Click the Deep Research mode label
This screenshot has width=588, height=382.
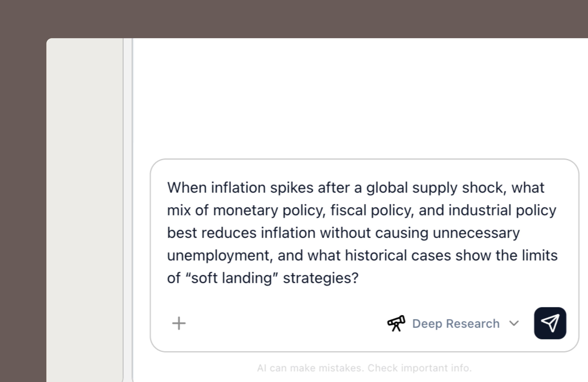[456, 324]
